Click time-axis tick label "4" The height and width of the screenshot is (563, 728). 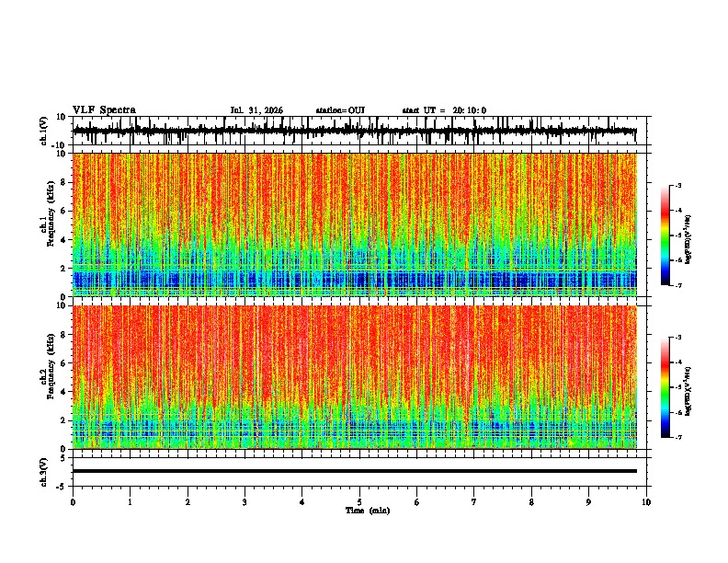coord(302,502)
